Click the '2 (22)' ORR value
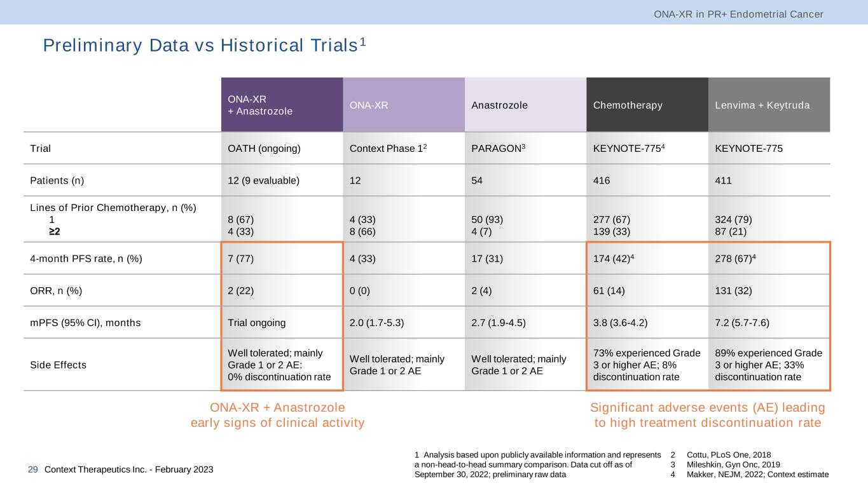The width and height of the screenshot is (868, 488). coord(241,290)
